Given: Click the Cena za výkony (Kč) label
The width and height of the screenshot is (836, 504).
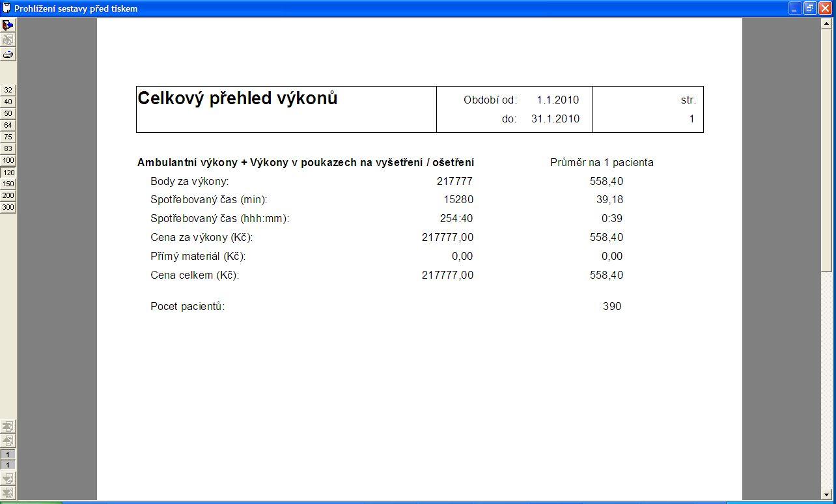Looking at the screenshot, I should (x=202, y=237).
